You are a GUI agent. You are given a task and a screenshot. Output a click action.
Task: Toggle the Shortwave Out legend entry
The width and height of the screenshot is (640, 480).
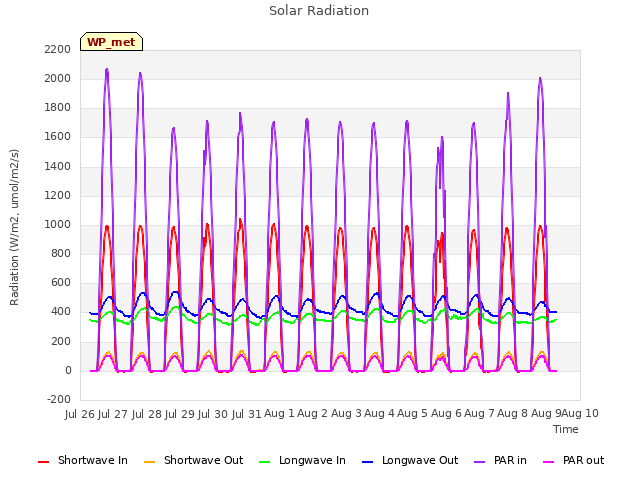[193, 460]
